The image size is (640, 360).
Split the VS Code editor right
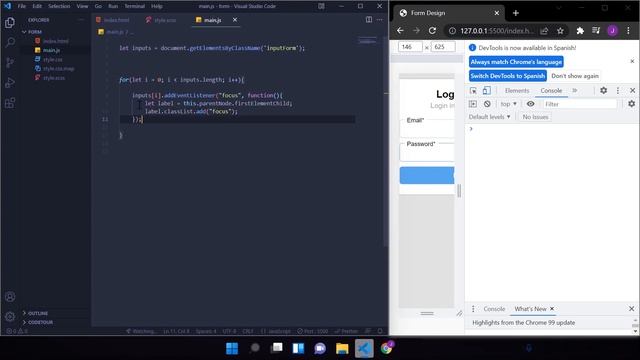coord(369,20)
